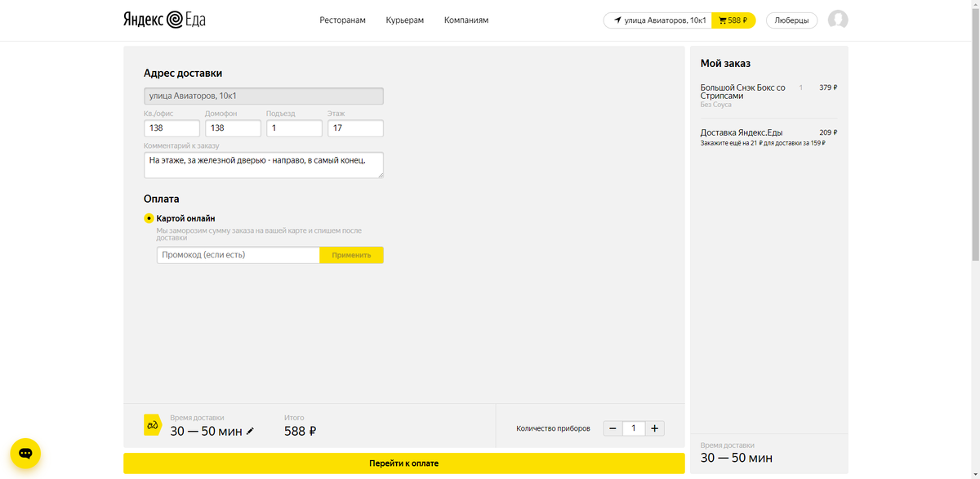Focus the delivery address field

(264, 96)
